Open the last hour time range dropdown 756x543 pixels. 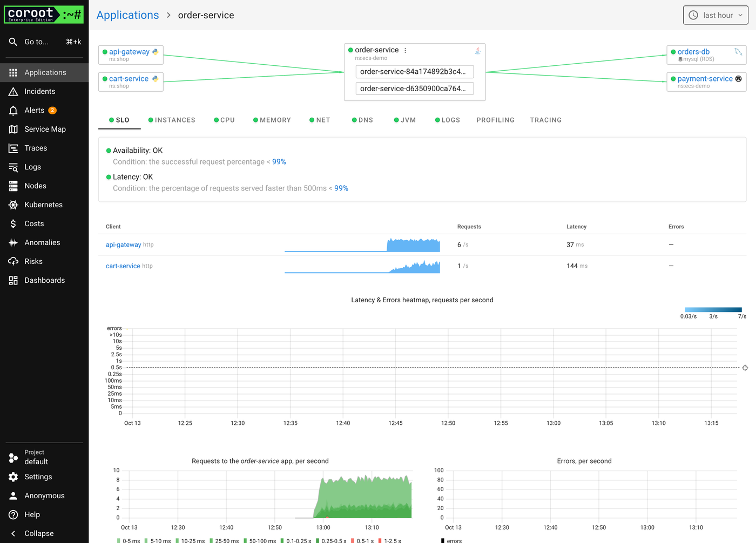tap(715, 15)
